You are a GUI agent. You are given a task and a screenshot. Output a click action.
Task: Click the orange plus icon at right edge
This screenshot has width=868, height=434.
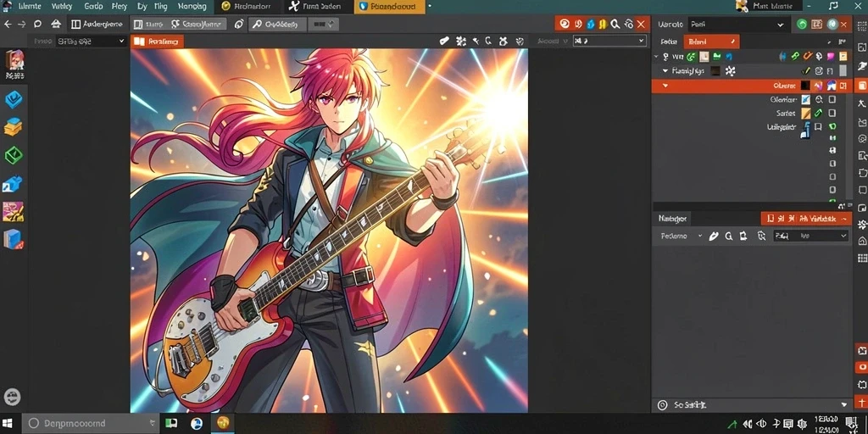click(x=861, y=401)
